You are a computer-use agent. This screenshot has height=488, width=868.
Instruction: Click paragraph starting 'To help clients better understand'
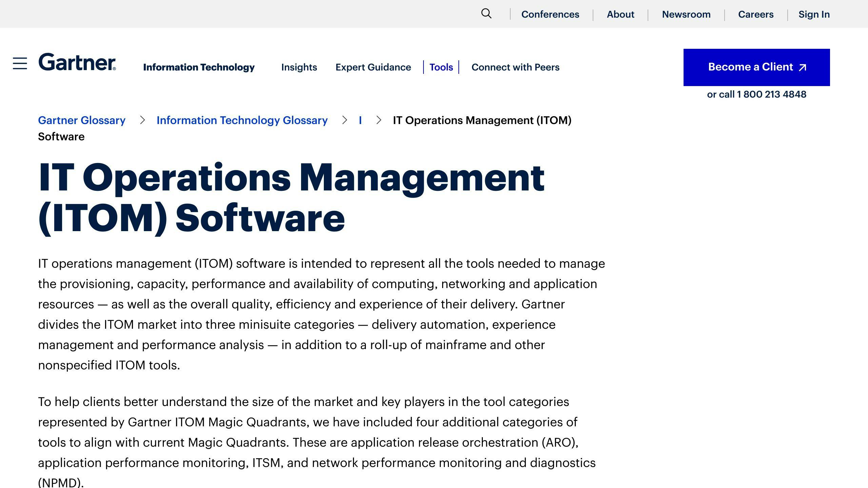coord(317,442)
